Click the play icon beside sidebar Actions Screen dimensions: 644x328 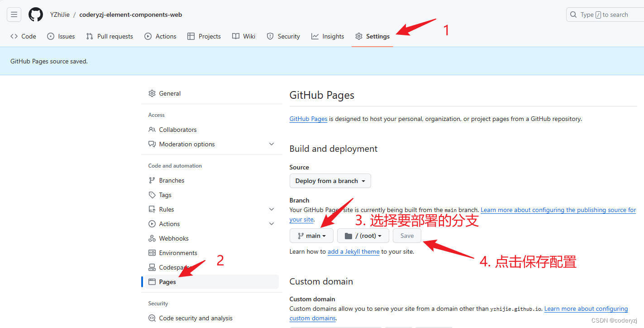[152, 224]
